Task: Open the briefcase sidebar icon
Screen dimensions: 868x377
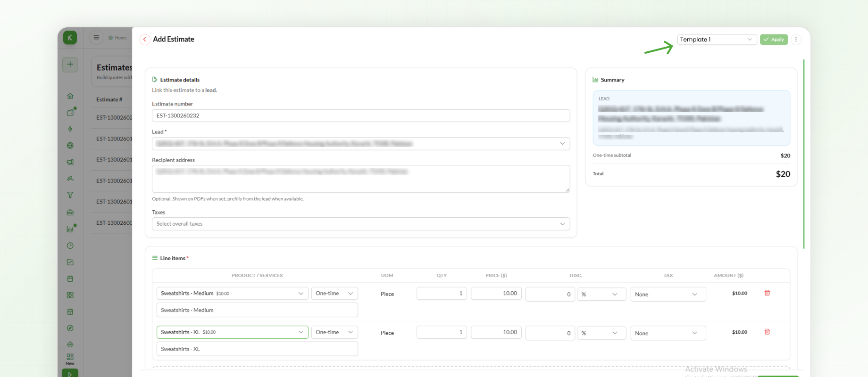Action: (70, 213)
